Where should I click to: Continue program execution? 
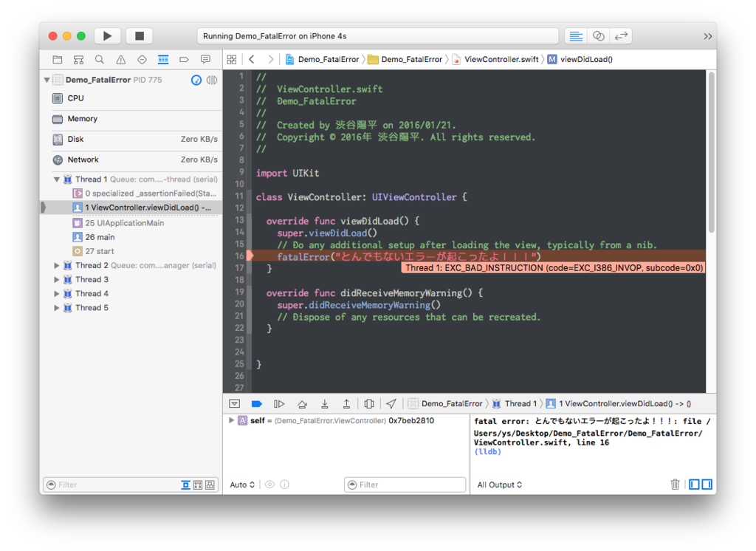tap(279, 404)
